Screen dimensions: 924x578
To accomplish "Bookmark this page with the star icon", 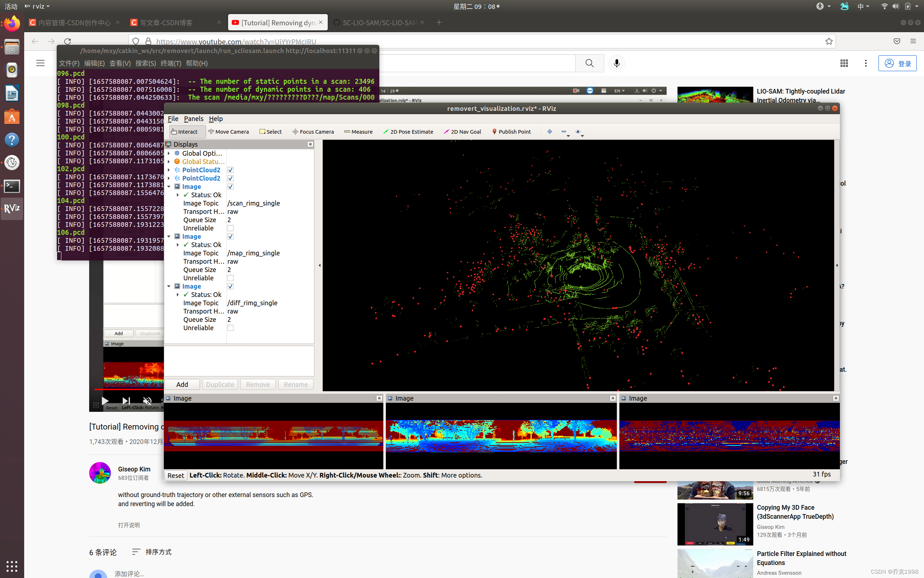I will [829, 41].
